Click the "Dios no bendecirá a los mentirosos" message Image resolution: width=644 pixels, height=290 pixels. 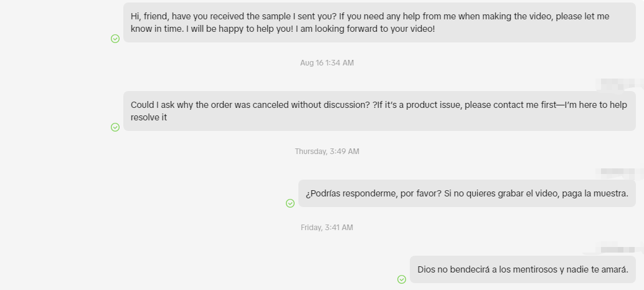tap(523, 269)
